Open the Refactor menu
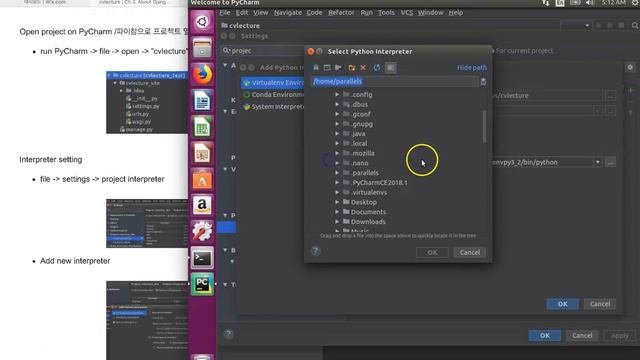Image resolution: width=640 pixels, height=360 pixels. tap(341, 13)
